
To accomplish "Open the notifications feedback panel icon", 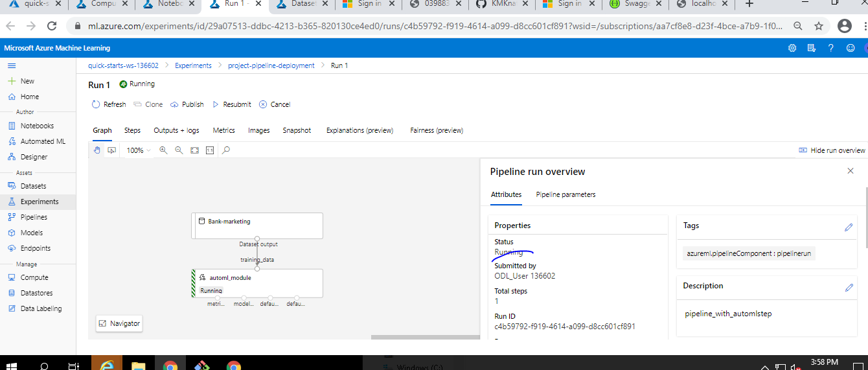I will (x=811, y=48).
